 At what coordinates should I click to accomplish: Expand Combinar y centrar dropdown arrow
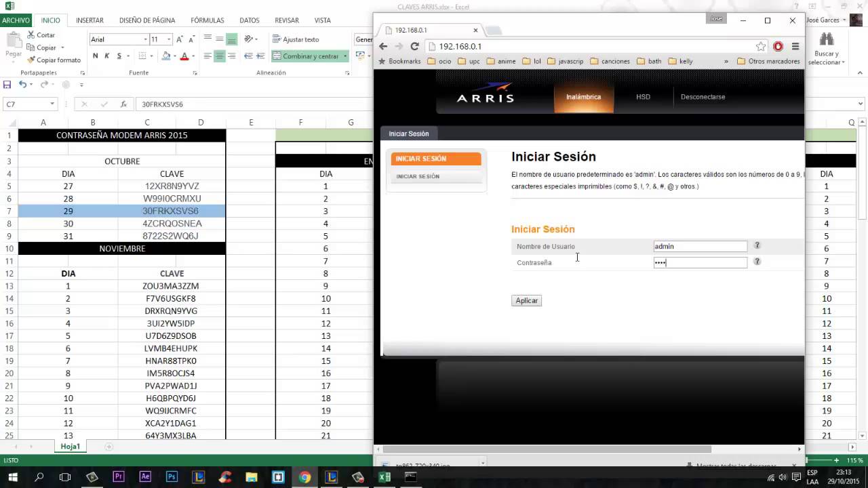345,56
